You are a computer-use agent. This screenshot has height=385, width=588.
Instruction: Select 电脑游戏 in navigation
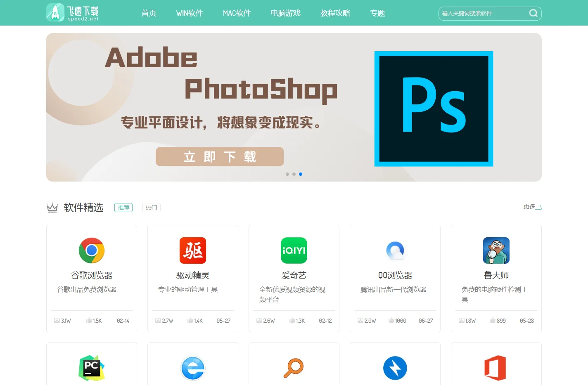point(285,13)
